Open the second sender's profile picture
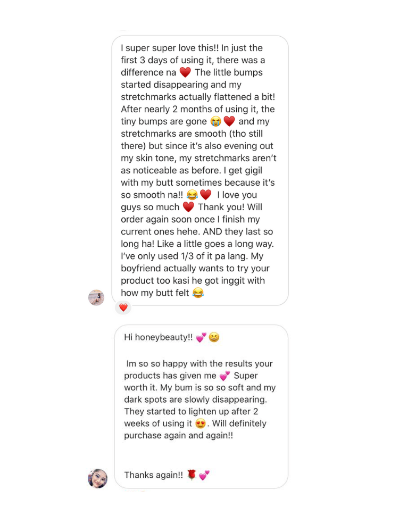The image size is (399, 532). click(97, 478)
